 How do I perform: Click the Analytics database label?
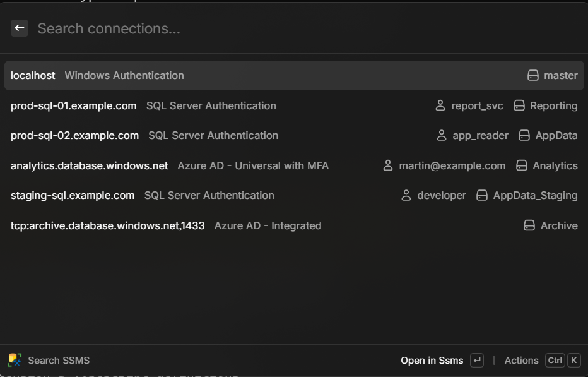point(555,165)
